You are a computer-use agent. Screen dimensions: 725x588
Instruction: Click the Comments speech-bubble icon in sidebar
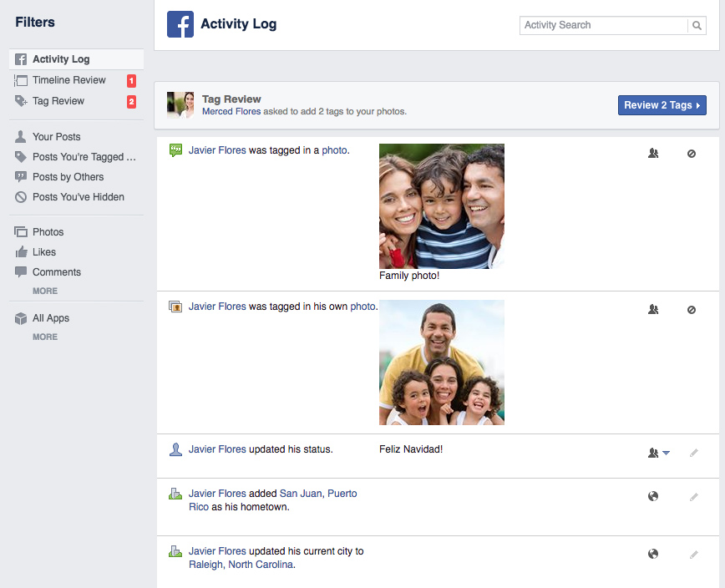(x=23, y=271)
